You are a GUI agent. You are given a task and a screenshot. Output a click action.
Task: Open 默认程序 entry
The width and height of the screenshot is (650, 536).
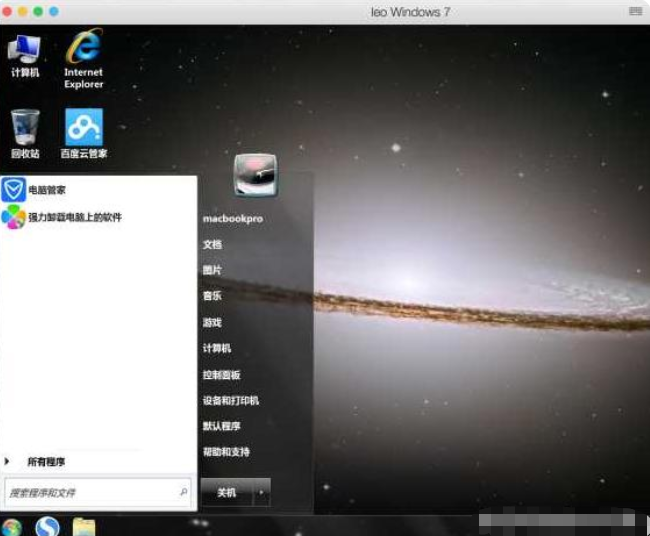point(221,426)
